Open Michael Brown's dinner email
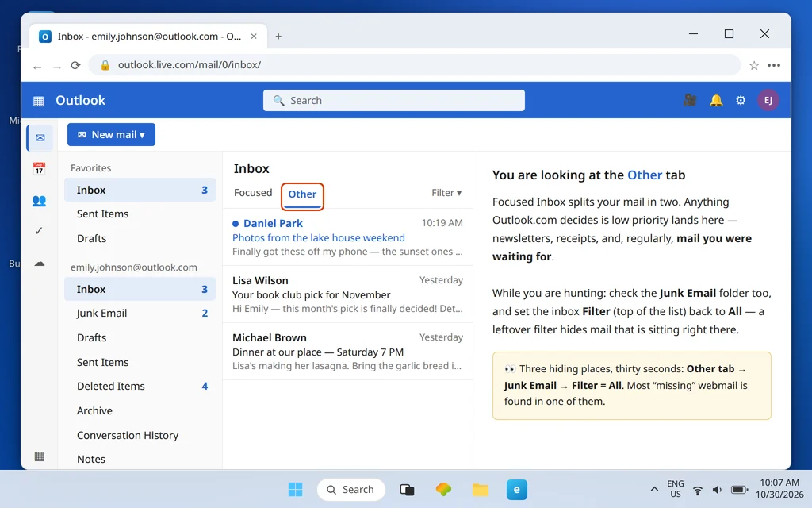Screen dimensions: 812x508 [347, 352]
